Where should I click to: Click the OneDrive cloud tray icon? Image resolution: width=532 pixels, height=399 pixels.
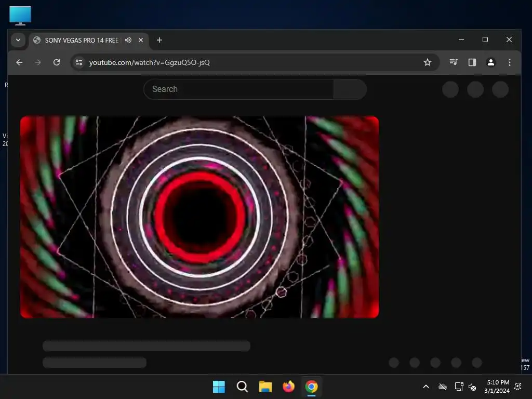pos(443,387)
